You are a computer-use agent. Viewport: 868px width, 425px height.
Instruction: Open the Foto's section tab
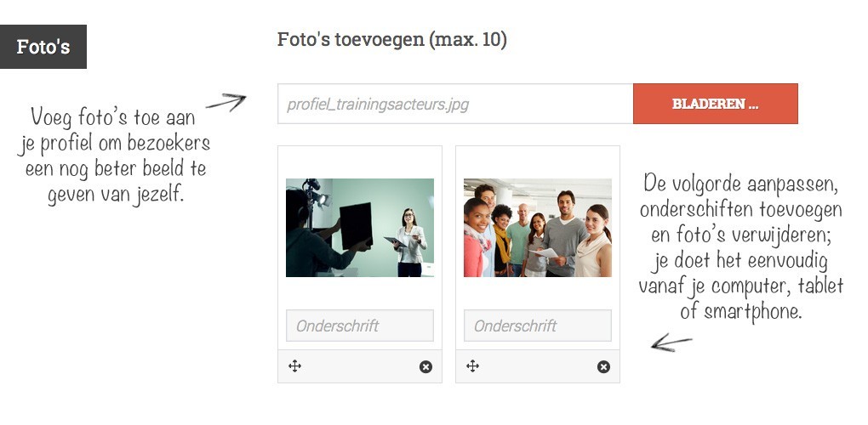pyautogui.click(x=43, y=47)
